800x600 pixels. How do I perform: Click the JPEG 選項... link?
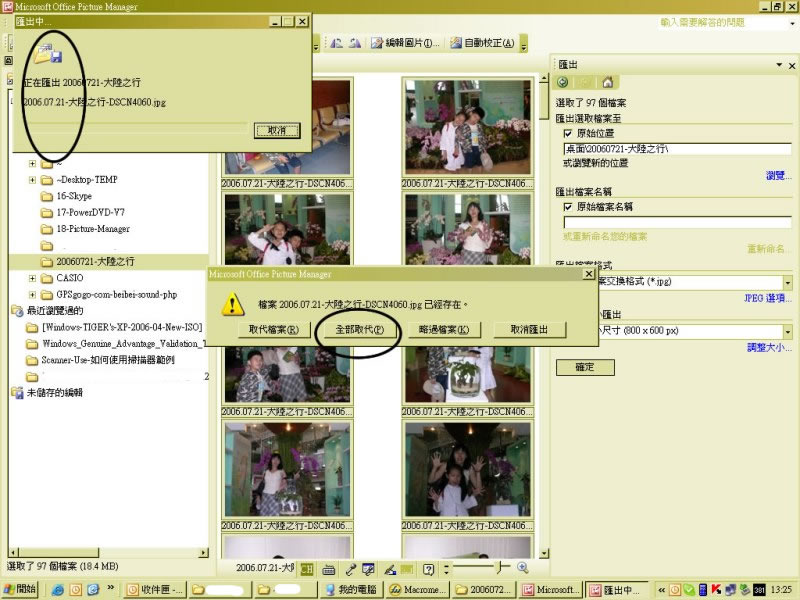(767, 298)
